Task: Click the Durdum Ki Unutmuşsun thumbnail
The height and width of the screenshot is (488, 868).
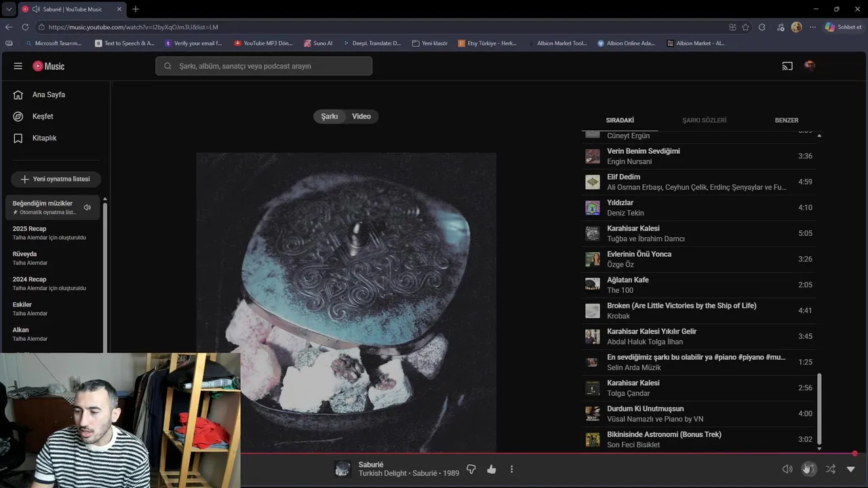Action: click(593, 413)
